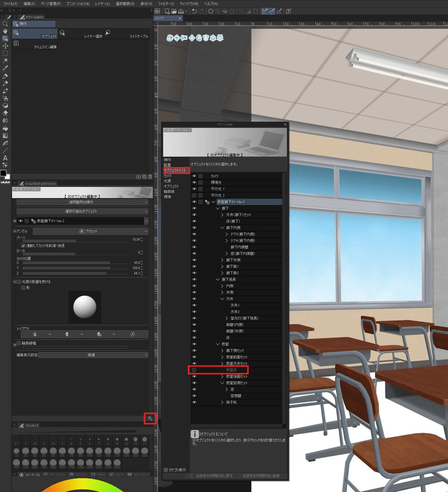Adjust the ロール roll slider
This screenshot has height=492, width=448.
[75, 254]
